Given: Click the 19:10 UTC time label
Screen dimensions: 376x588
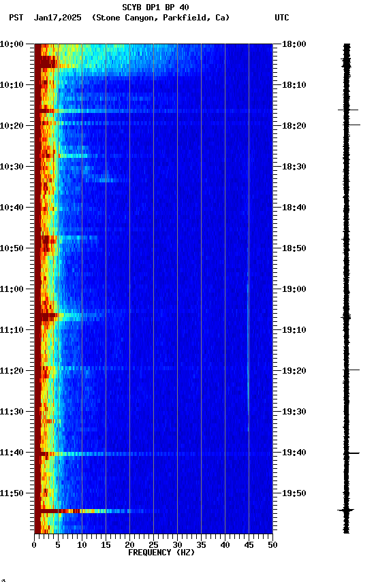Looking at the screenshot, I should pos(294,330).
